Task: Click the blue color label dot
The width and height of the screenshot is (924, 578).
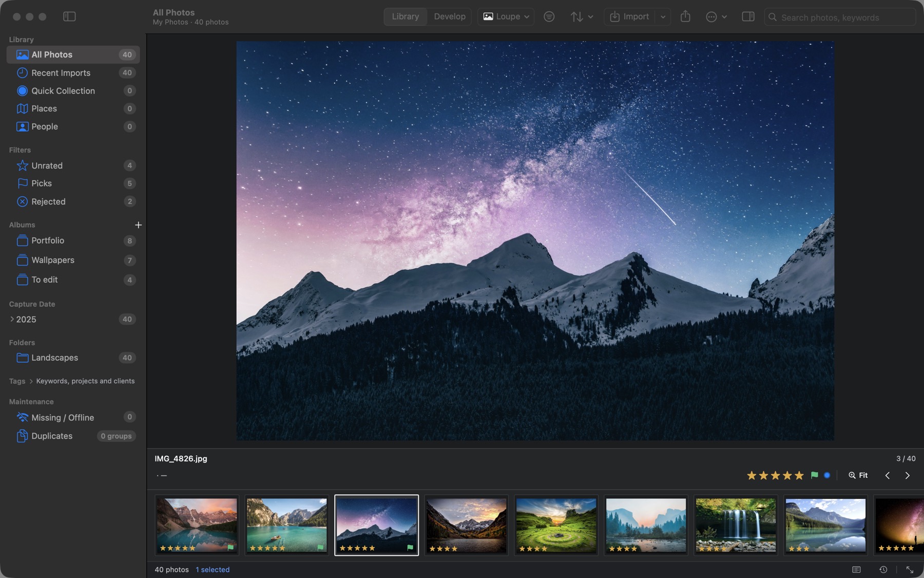Action: tap(827, 475)
